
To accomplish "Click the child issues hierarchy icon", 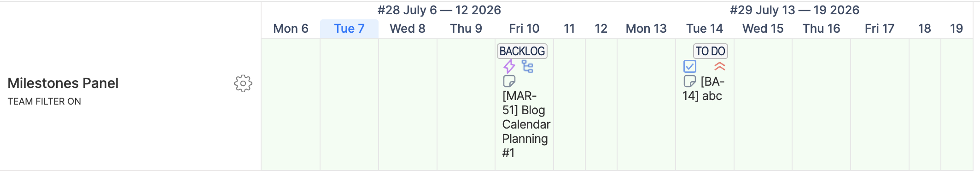I will pyautogui.click(x=528, y=67).
